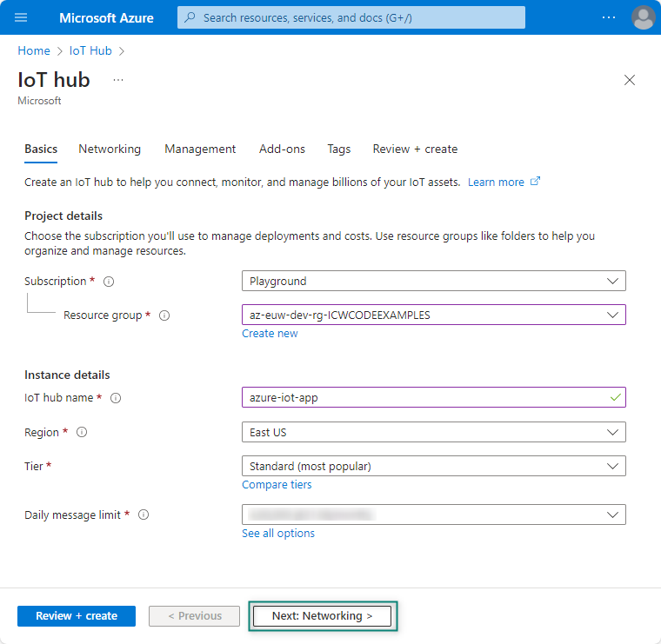Screen dimensions: 661x644
Task: Expand the Subscription dropdown
Action: click(433, 281)
